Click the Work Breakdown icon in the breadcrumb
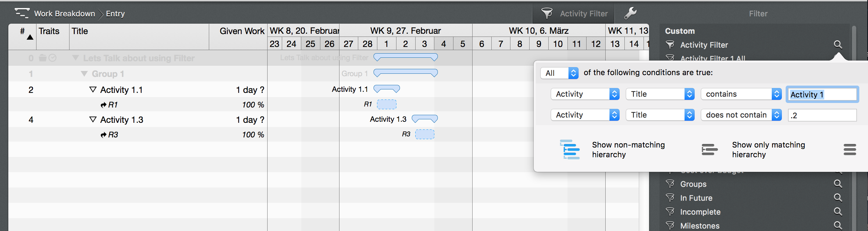Image resolution: width=868 pixels, height=231 pixels. [22, 13]
